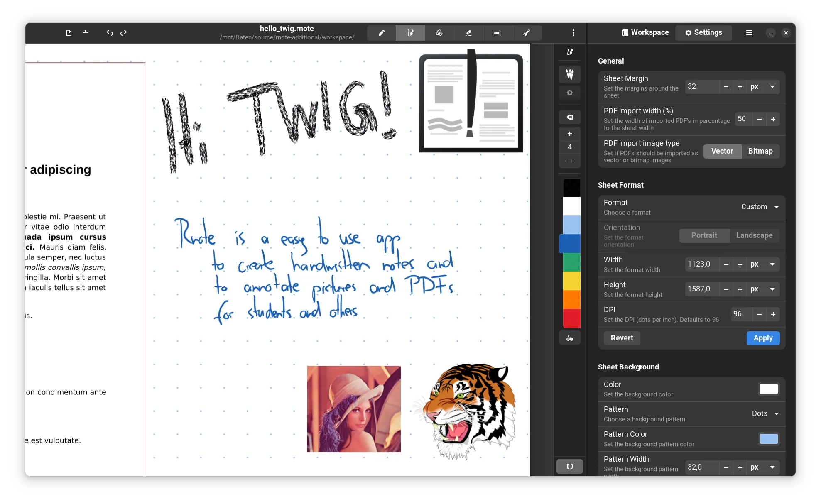The height and width of the screenshot is (504, 821).
Task: Activate the rectangle Selector tool
Action: (x=497, y=33)
